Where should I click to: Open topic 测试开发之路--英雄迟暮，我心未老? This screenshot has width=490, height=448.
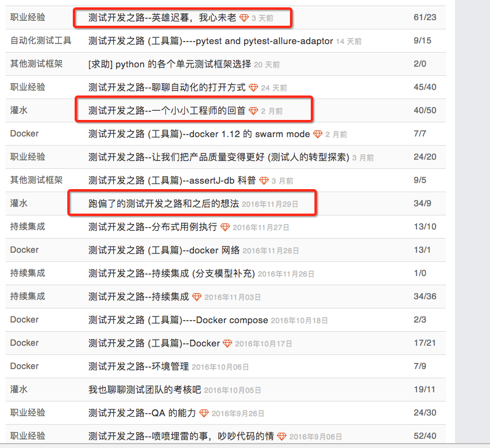[162, 18]
